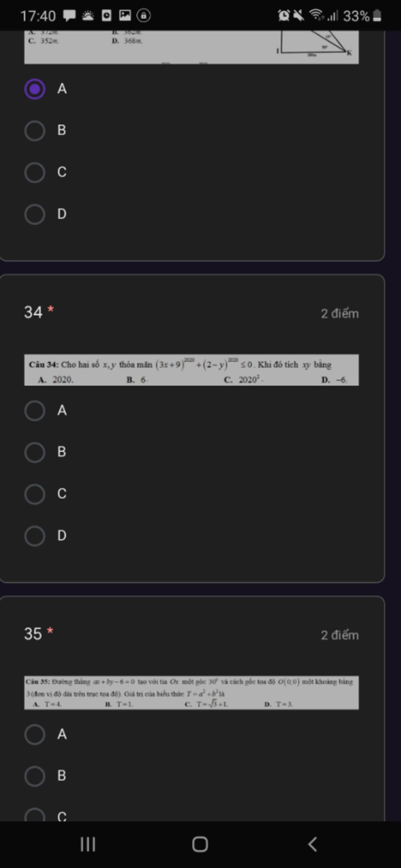The width and height of the screenshot is (401, 868).
Task: Tap the lock circle status icon
Action: [144, 16]
